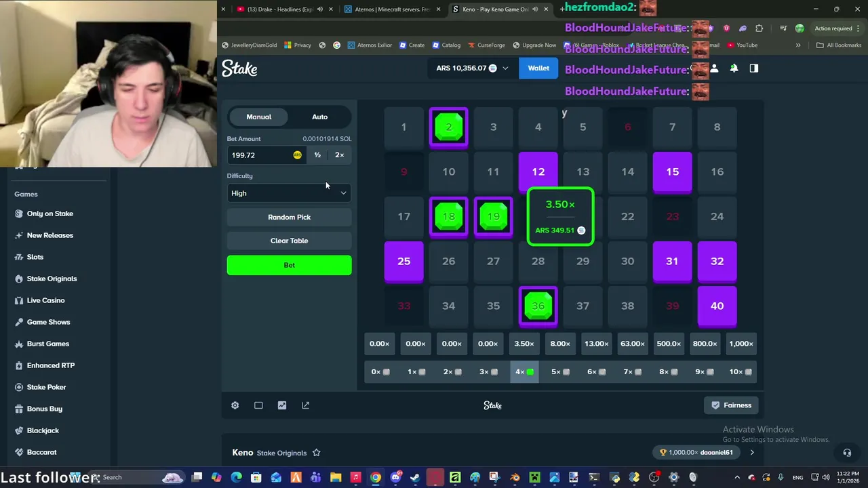Select Keno tile 7
The height and width of the screenshot is (488, 868).
[672, 127]
